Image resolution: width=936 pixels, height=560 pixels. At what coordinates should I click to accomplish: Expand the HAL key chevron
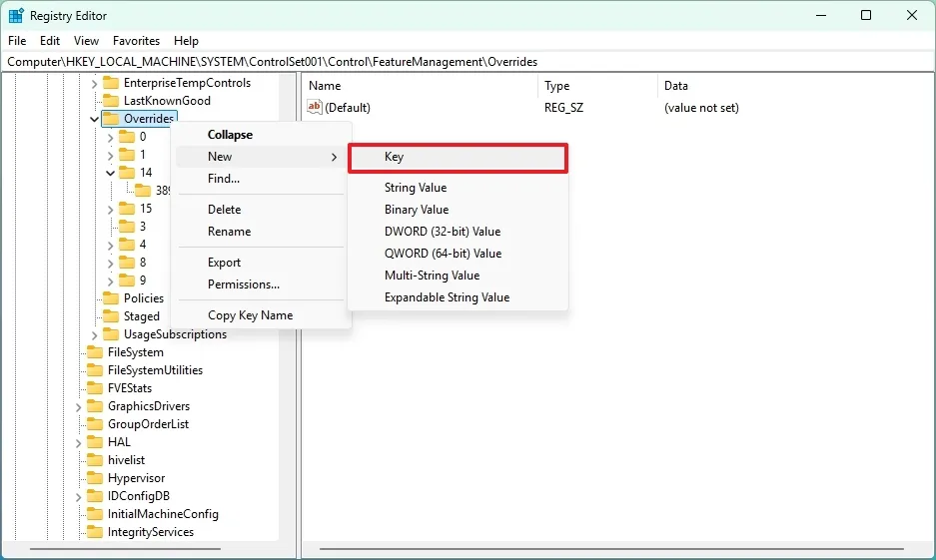[79, 442]
